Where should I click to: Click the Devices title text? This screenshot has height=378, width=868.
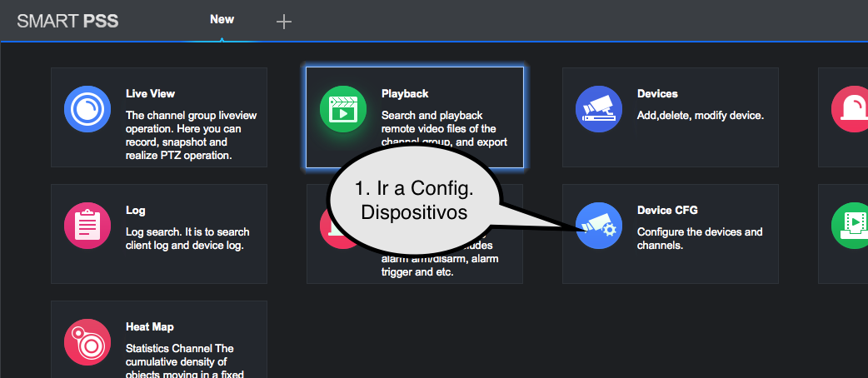click(657, 94)
